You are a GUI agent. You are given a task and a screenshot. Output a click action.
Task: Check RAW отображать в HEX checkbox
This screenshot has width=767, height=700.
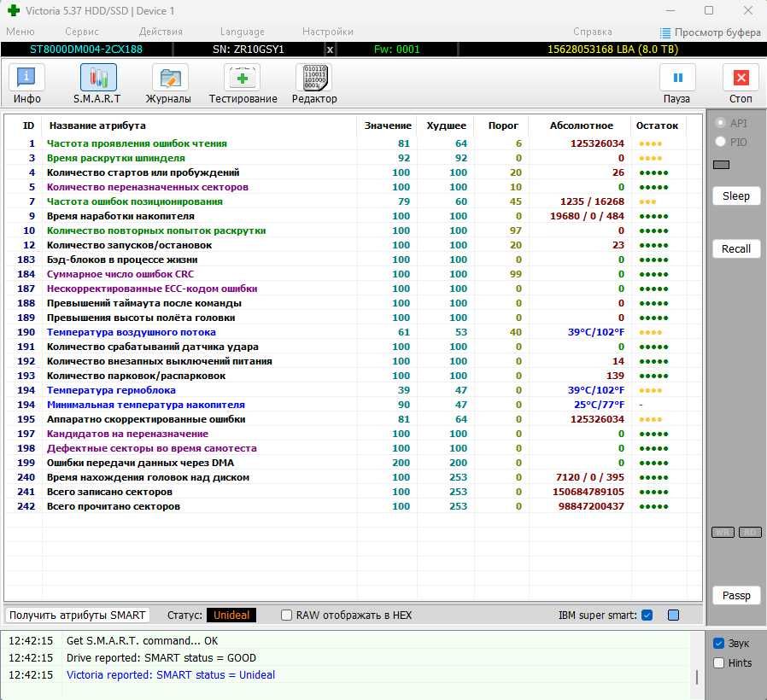[287, 615]
